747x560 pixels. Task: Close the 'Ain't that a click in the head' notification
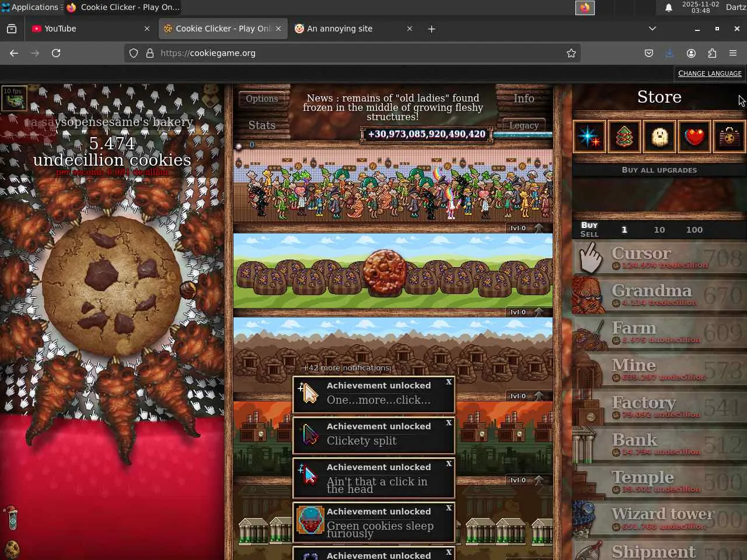tap(449, 464)
